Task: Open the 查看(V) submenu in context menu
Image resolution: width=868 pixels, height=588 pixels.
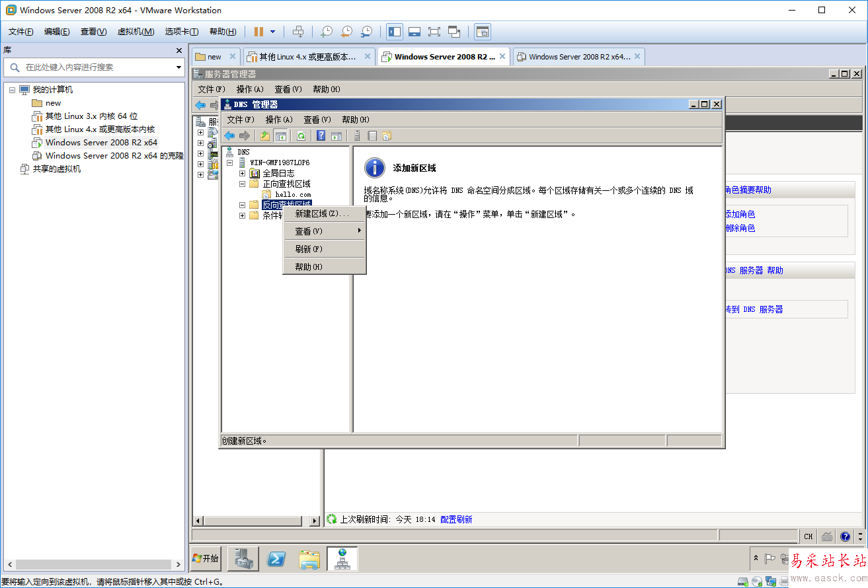Action: pyautogui.click(x=325, y=231)
